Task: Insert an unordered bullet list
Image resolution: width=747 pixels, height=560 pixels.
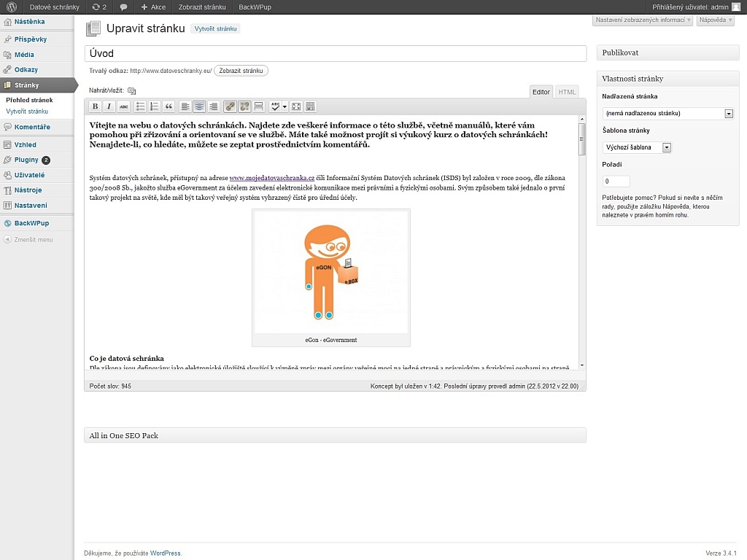Action: 141,106
